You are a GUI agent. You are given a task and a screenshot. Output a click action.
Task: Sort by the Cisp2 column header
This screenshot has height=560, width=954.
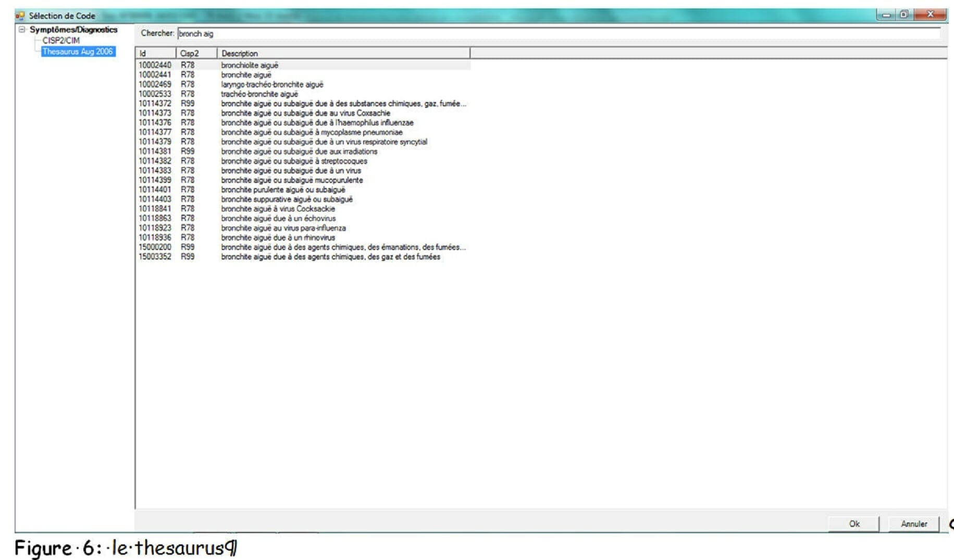click(x=196, y=53)
